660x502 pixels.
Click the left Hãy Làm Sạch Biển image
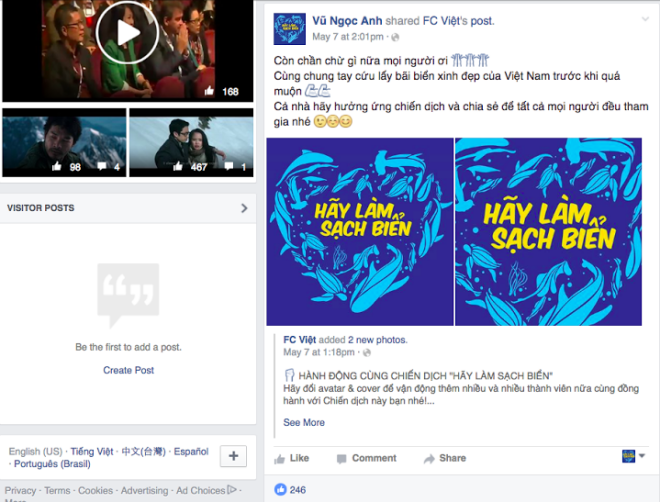pyautogui.click(x=360, y=231)
